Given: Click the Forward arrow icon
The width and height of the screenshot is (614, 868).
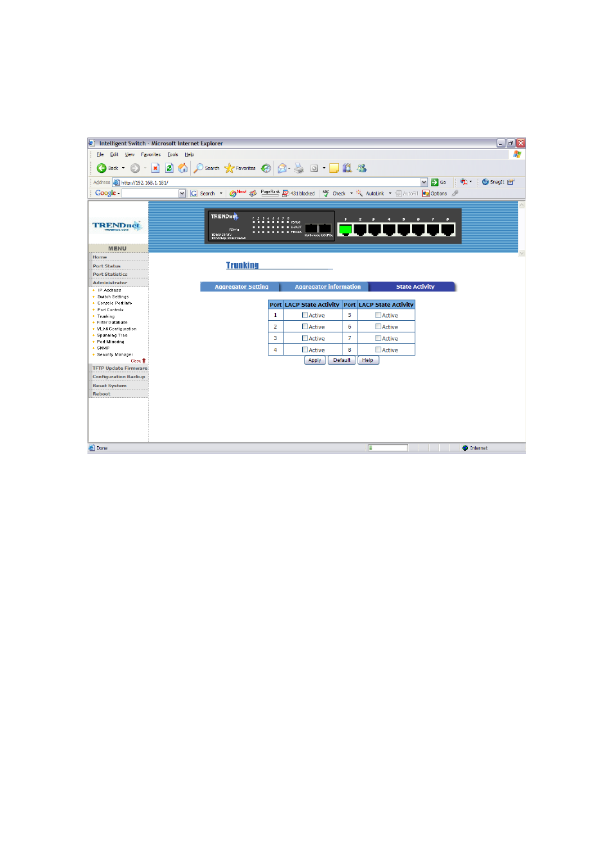Looking at the screenshot, I should (x=135, y=168).
